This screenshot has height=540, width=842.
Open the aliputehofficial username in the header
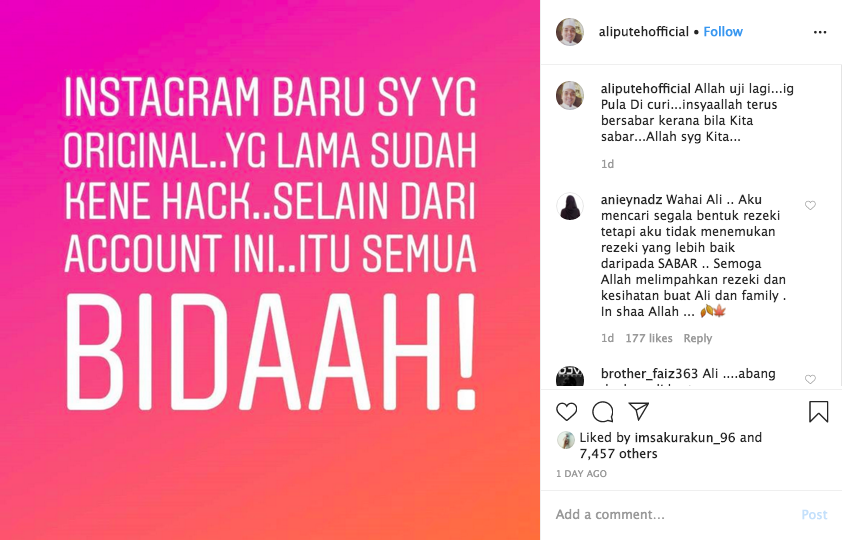coord(643,32)
